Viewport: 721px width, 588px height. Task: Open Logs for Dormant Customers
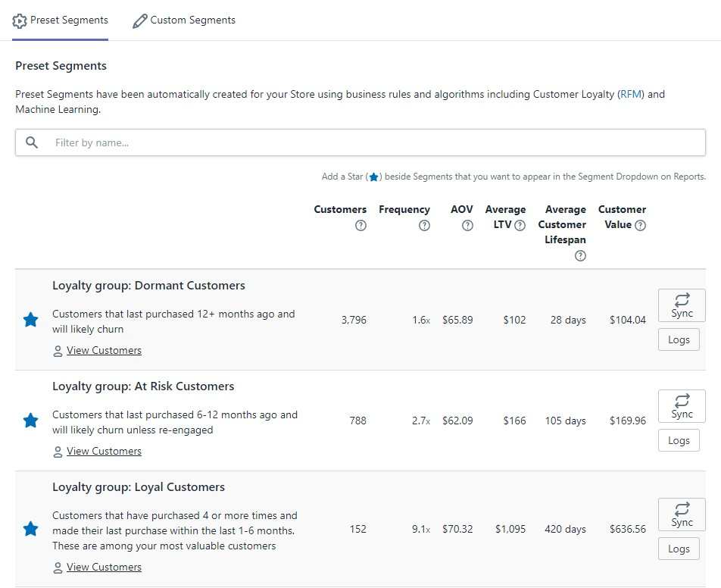679,339
